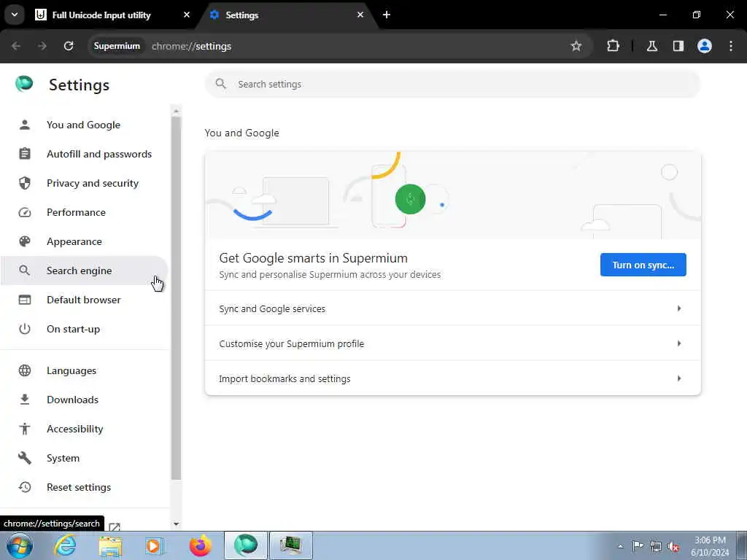The image size is (747, 560).
Task: Click the magnifier icon in Search settings
Action: (220, 84)
